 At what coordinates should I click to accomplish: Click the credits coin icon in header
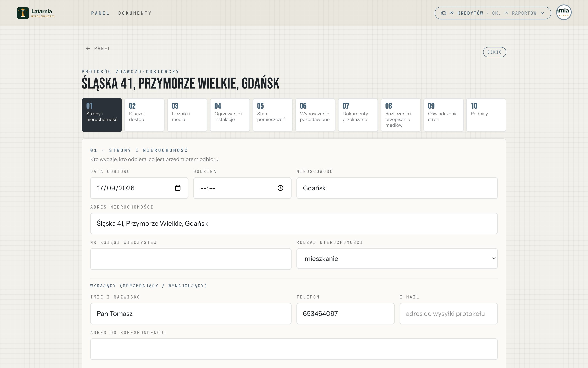443,13
